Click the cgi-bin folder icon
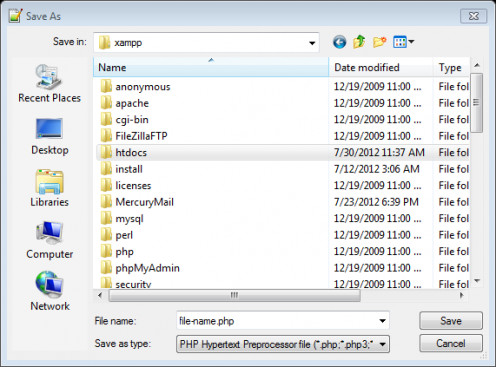The image size is (496, 367). click(106, 119)
